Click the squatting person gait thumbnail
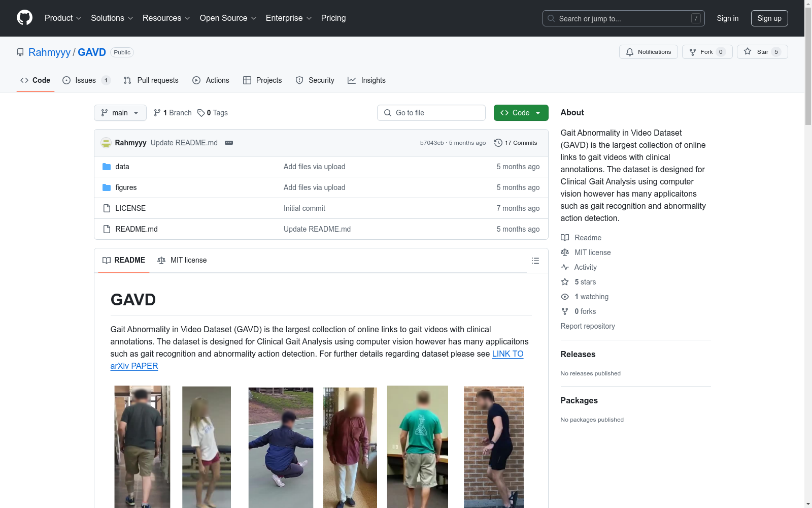The width and height of the screenshot is (812, 508). click(281, 448)
